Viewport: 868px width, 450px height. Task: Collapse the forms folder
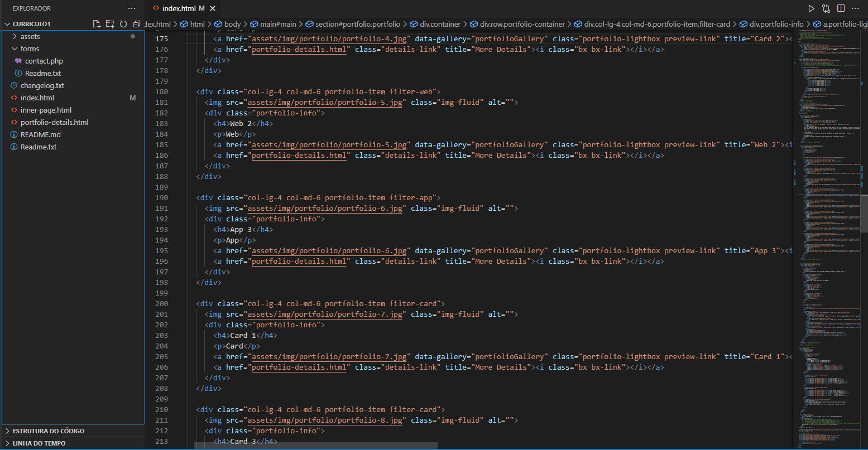click(x=30, y=49)
